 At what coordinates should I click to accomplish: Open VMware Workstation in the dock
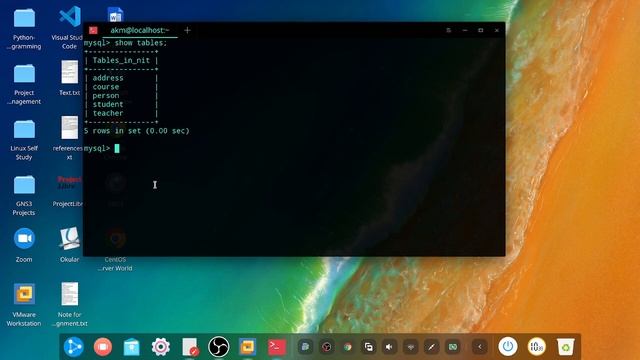click(247, 347)
